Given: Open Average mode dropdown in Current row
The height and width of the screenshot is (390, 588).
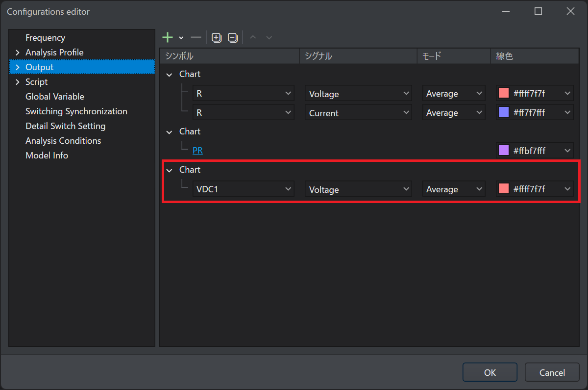Looking at the screenshot, I should tap(454, 112).
